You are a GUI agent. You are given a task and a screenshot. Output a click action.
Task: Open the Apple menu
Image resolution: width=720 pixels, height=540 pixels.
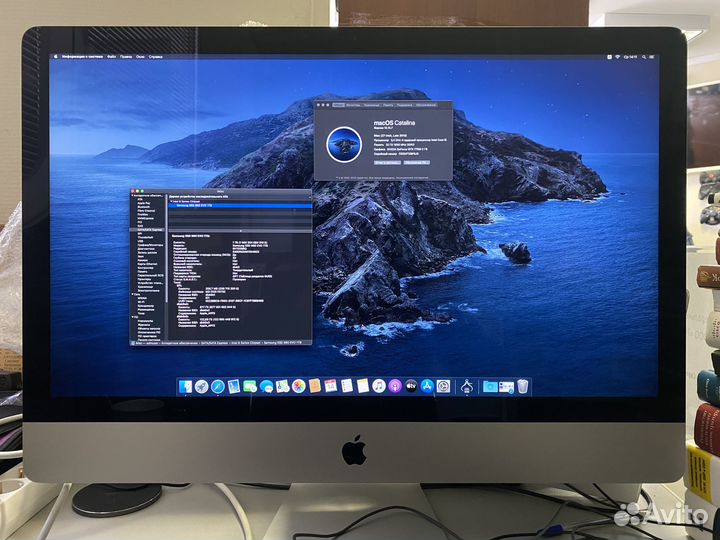pos(56,56)
